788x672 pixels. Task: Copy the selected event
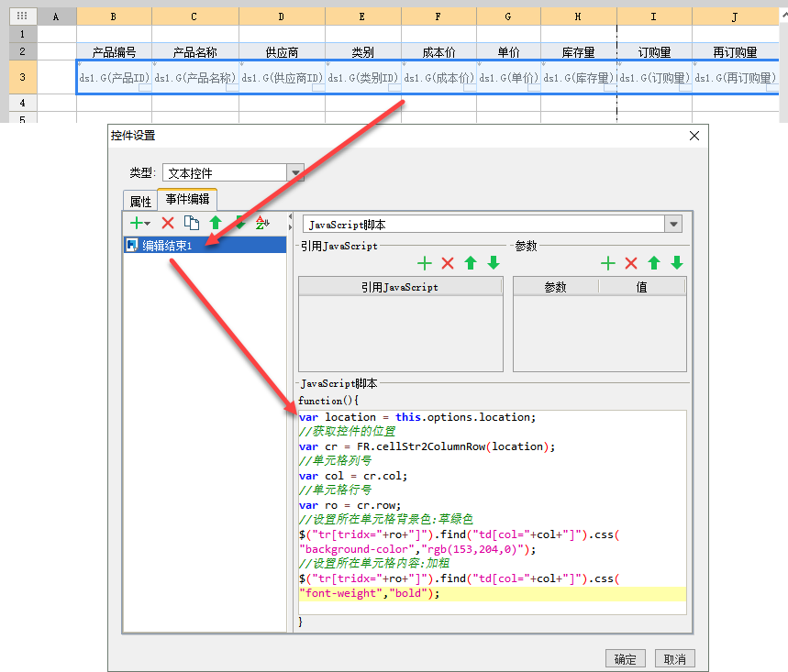192,223
